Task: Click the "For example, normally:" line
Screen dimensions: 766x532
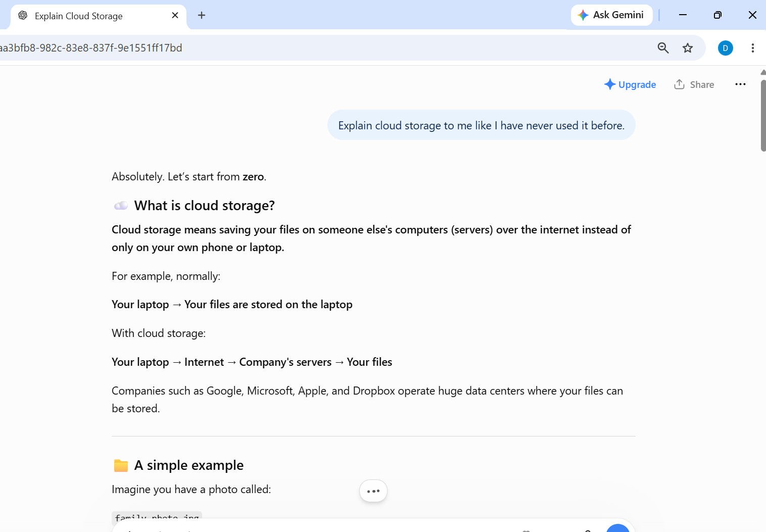Action: 166,276
